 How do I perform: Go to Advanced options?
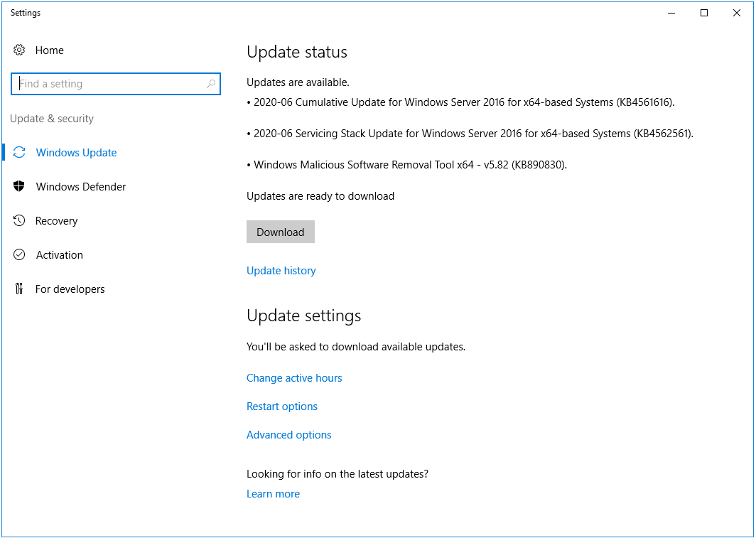click(x=288, y=435)
